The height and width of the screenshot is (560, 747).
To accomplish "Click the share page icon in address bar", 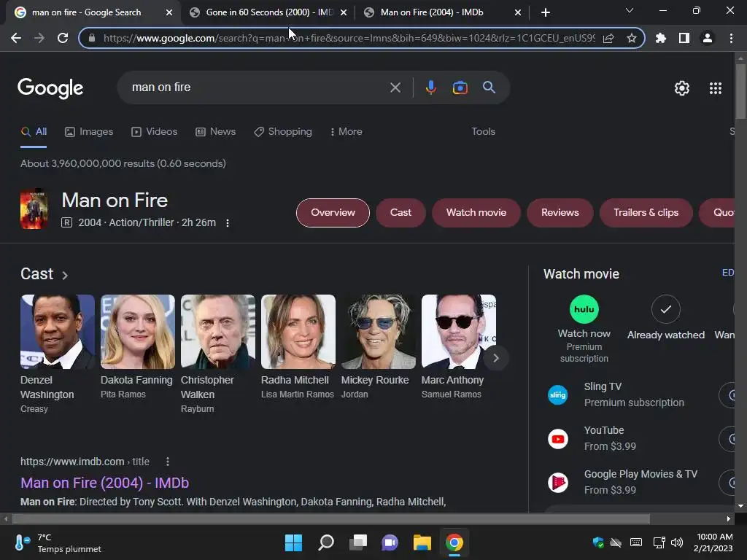I will click(x=608, y=38).
